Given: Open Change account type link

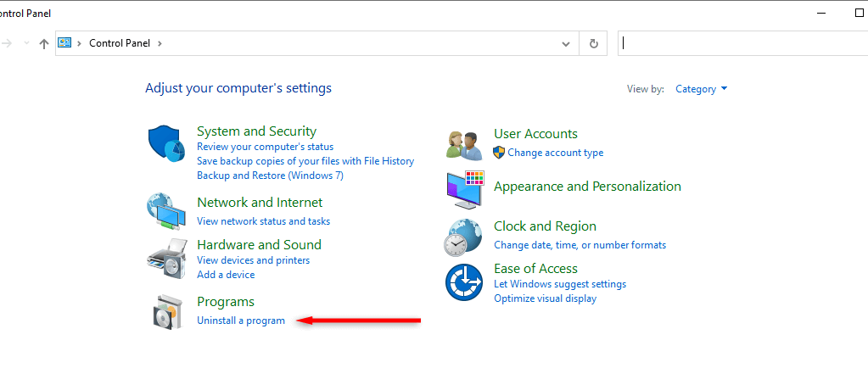Looking at the screenshot, I should click(x=556, y=153).
